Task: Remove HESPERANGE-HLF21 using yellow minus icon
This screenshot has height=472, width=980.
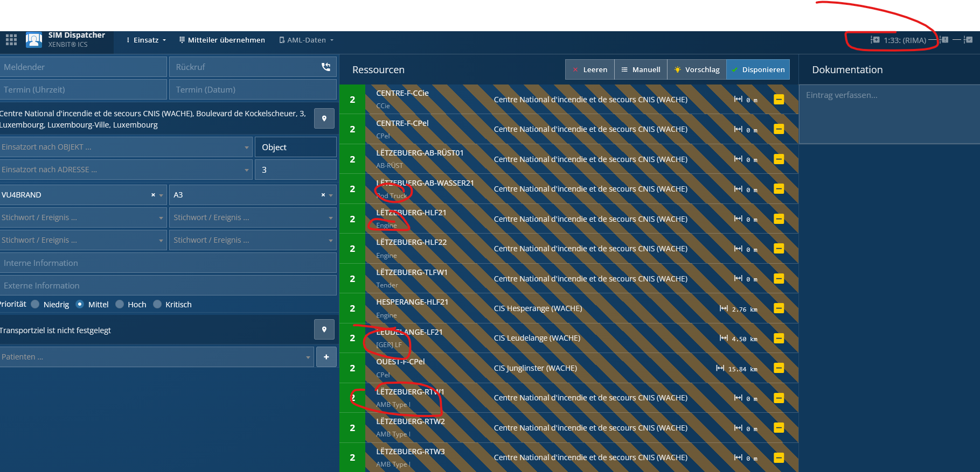Action: [x=779, y=308]
